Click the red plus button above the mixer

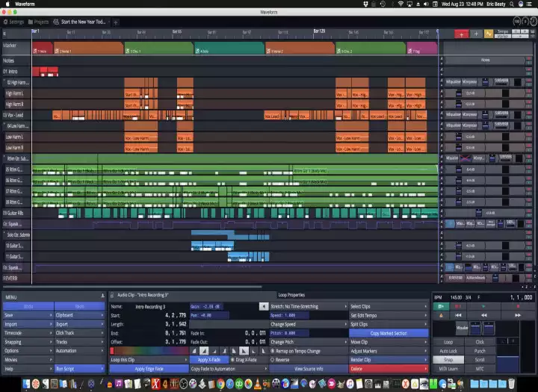pyautogui.click(x=462, y=34)
